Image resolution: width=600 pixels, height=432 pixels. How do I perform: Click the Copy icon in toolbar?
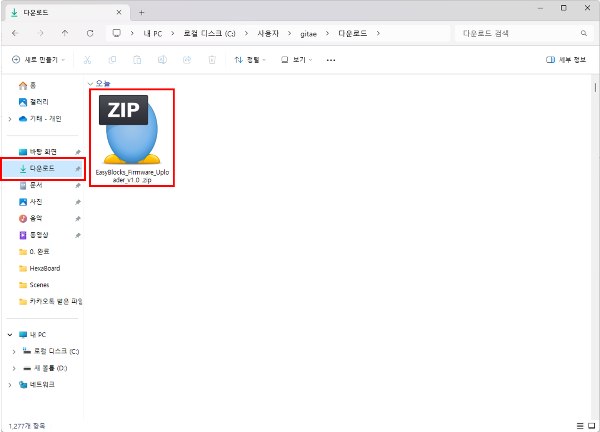[112, 60]
